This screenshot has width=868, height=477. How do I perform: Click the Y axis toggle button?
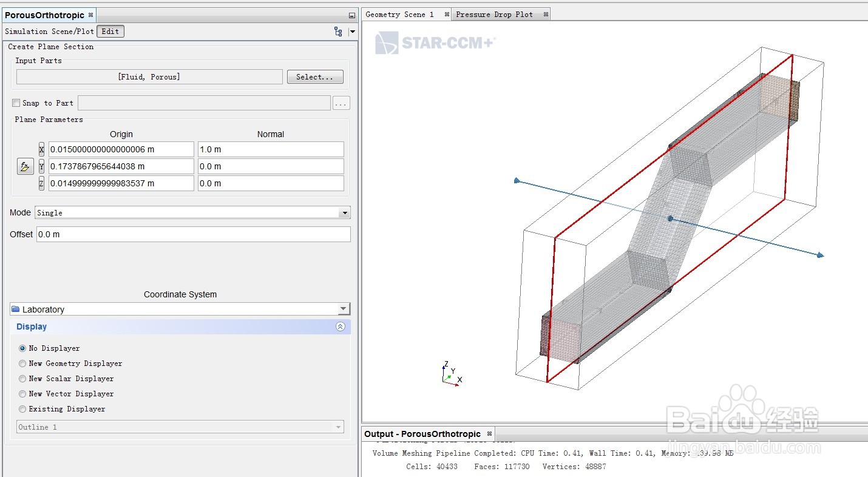tap(41, 166)
